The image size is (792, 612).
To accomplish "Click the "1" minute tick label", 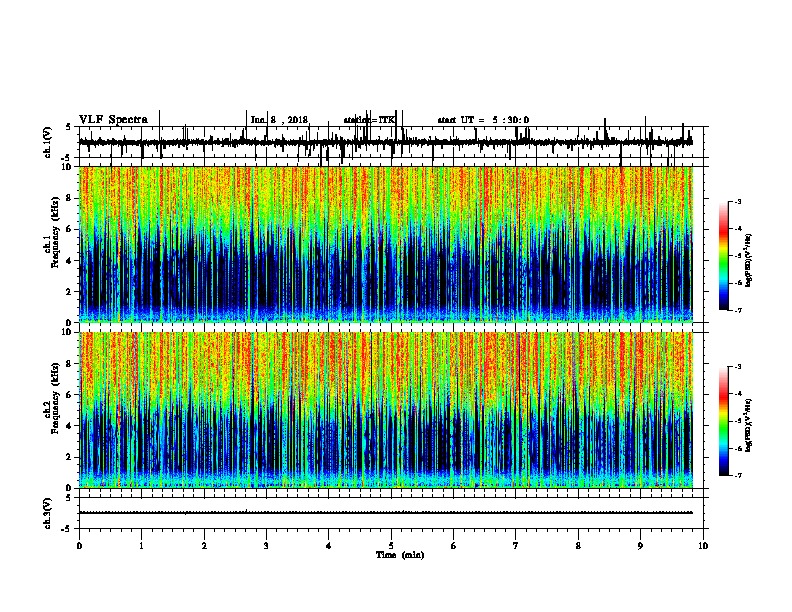I will (x=141, y=546).
